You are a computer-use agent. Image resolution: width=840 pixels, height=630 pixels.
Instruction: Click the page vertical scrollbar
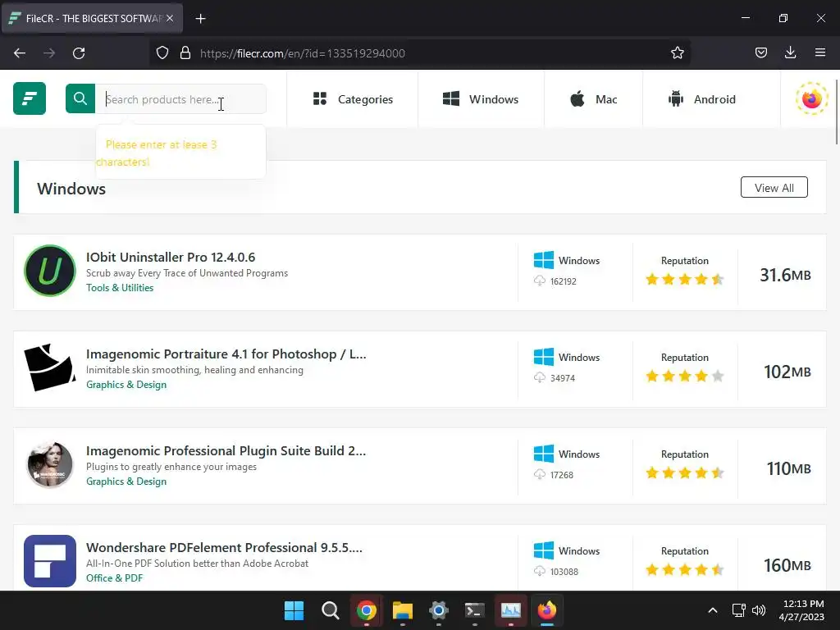coord(836,112)
